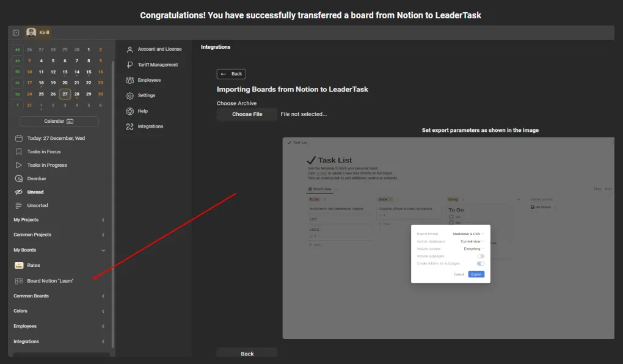Click the Employees icon in the settings menu
Screen dimensions: 623x364
(129, 80)
